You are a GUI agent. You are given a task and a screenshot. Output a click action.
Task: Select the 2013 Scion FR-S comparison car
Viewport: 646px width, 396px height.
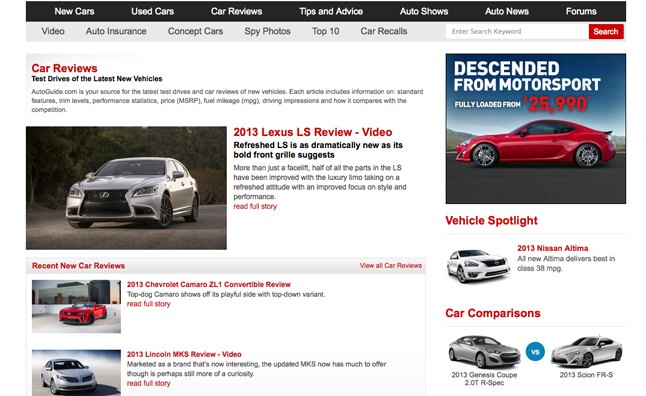tap(586, 357)
